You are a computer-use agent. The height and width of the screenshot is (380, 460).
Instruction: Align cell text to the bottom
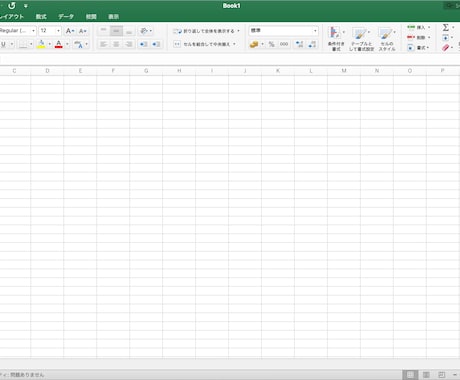pos(129,31)
